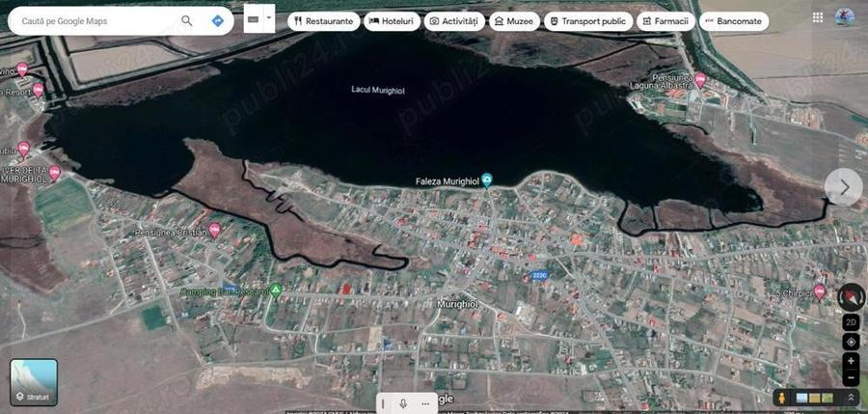Zoom out with the minus button
This screenshot has height=414, width=868.
pos(851,378)
